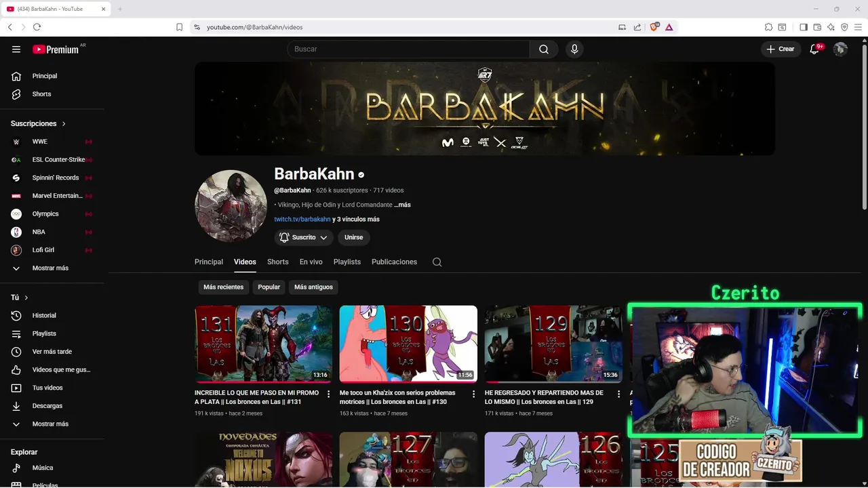
Task: Open video title 'INCREIBLE LO QUE ME PASO' #131
Action: pos(256,397)
